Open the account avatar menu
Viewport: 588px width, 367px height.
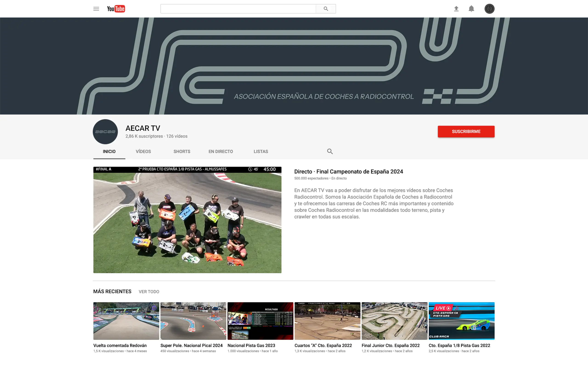click(x=489, y=9)
